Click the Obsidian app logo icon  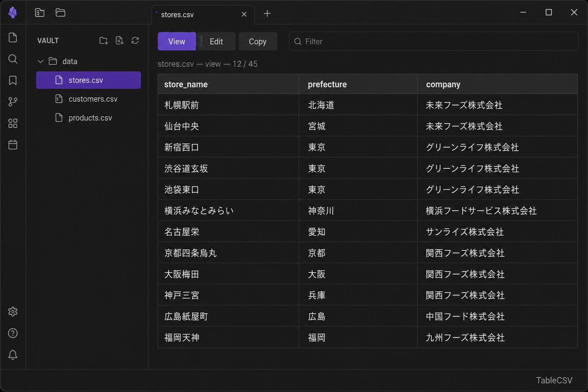coord(13,13)
